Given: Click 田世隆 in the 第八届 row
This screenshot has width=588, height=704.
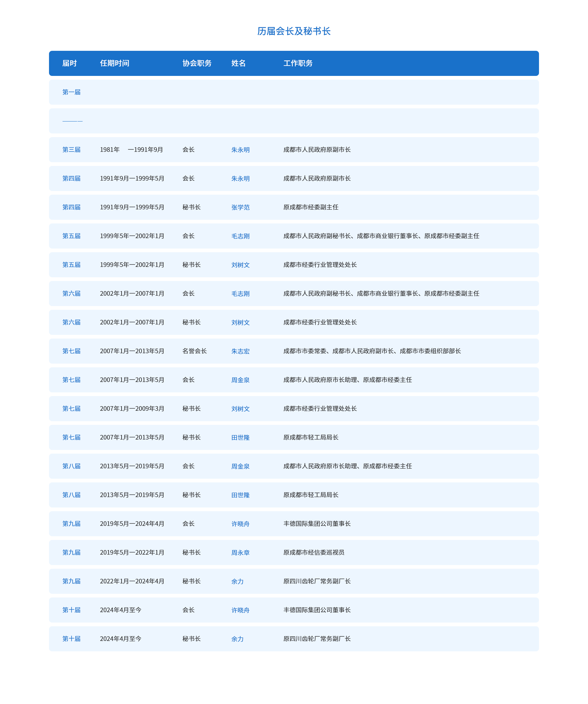Looking at the screenshot, I should [240, 495].
